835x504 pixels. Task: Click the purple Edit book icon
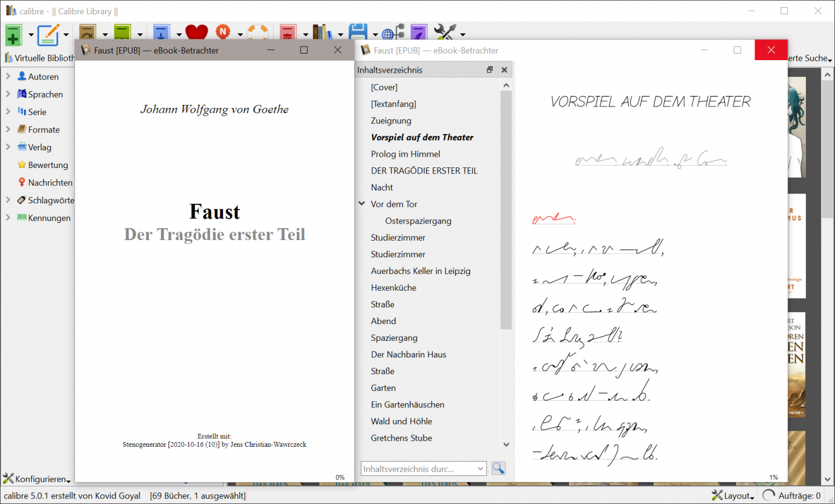click(420, 32)
